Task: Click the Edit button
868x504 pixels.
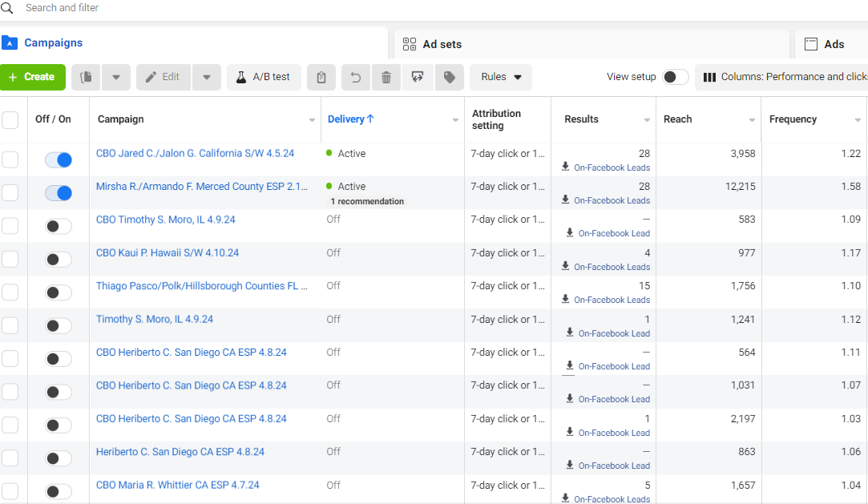Action: click(x=164, y=77)
